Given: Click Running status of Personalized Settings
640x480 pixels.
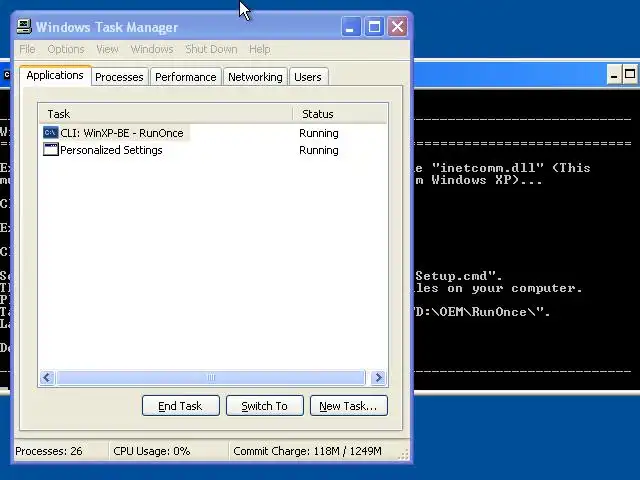Looking at the screenshot, I should pos(319,150).
